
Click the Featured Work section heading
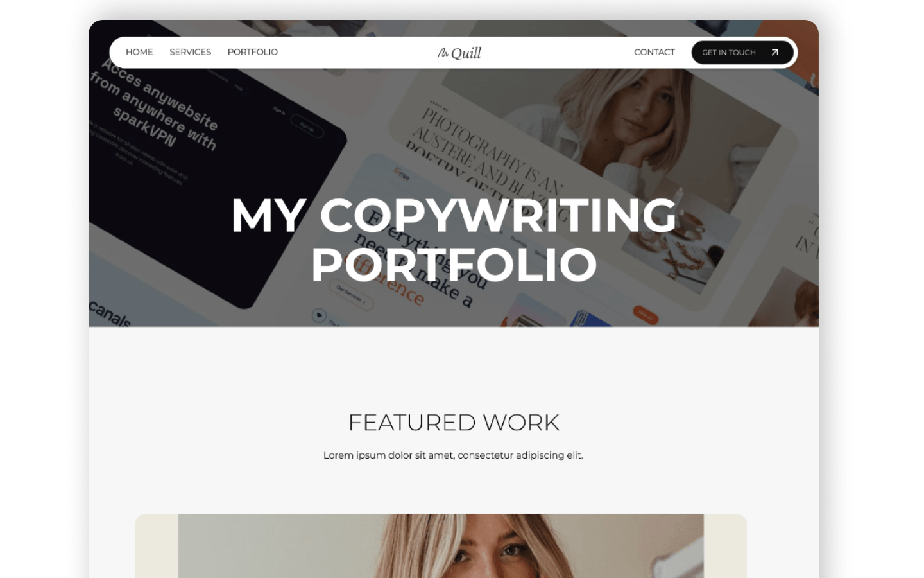pos(454,423)
